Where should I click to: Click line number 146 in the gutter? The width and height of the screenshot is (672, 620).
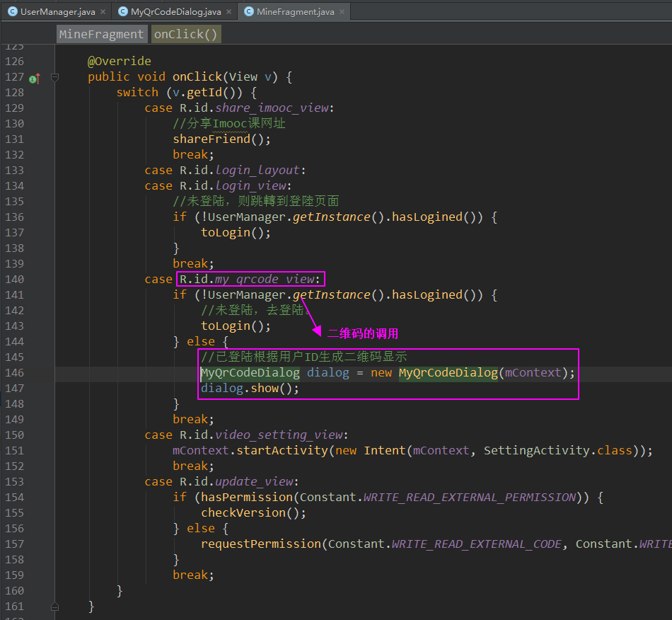pyautogui.click(x=14, y=372)
